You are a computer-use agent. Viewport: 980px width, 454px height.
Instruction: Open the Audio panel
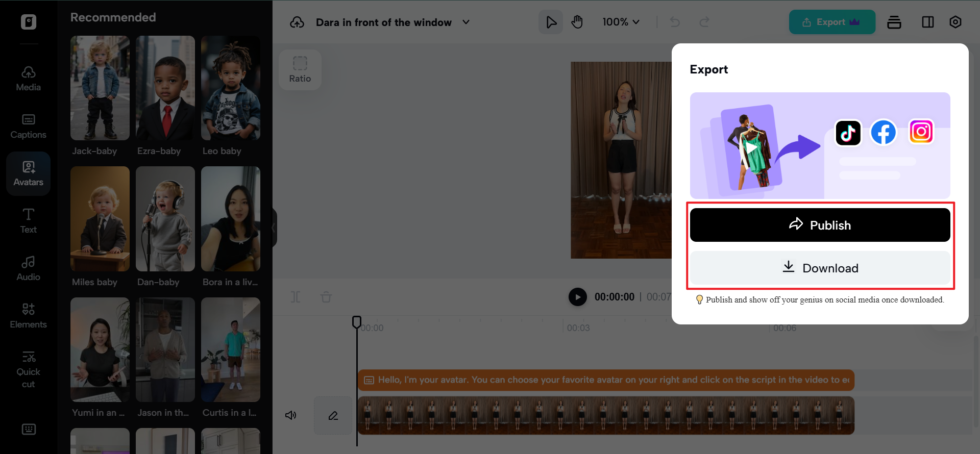pyautogui.click(x=29, y=268)
